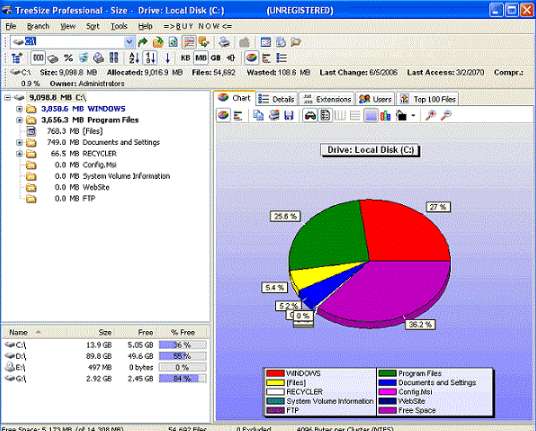The image size is (536, 431).
Task: Click the calendar-like icon in top toolbar
Action: pos(266,42)
